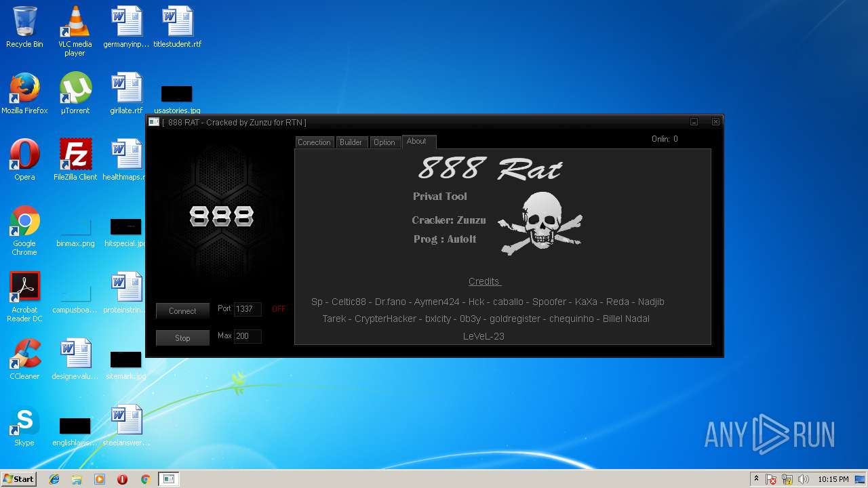Click Chrome icon in taskbar
The height and width of the screenshot is (488, 868).
[x=145, y=479]
